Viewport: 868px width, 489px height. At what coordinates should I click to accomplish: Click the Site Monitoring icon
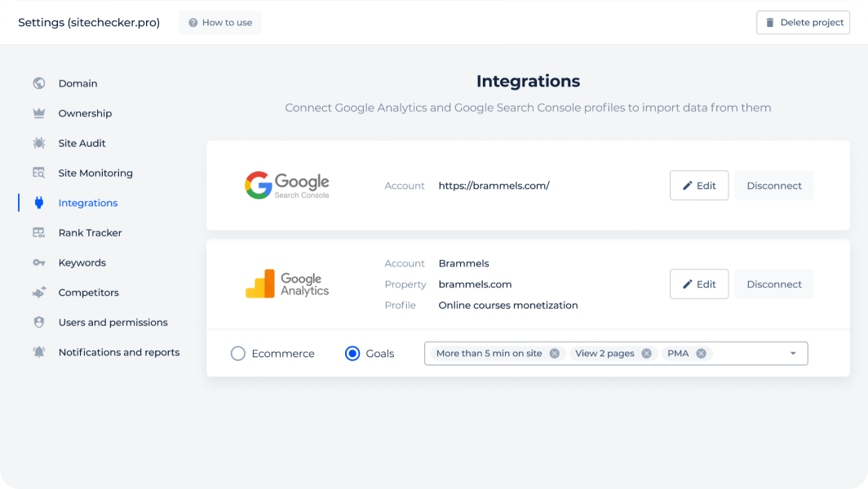[x=39, y=173]
